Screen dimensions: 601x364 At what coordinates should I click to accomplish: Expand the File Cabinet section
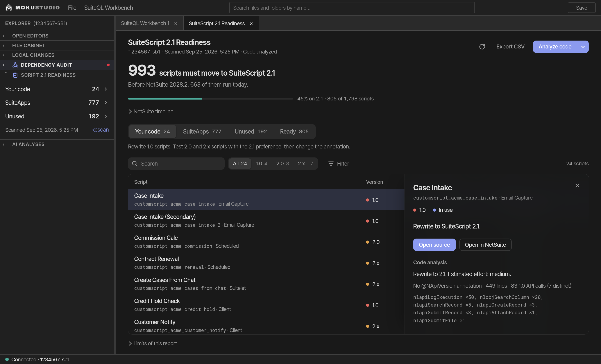click(x=57, y=45)
